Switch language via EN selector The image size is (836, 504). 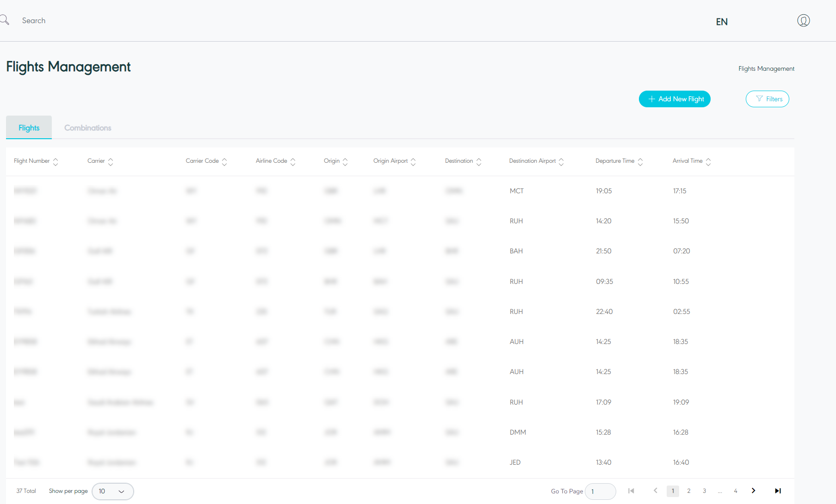[722, 22]
